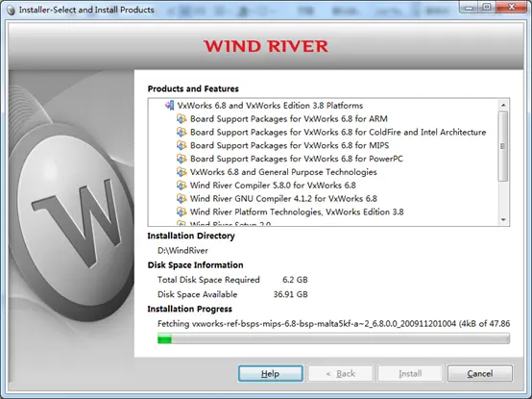Click the WIND RIVER banner logo
Viewport: 532px width, 399px height.
tap(266, 46)
